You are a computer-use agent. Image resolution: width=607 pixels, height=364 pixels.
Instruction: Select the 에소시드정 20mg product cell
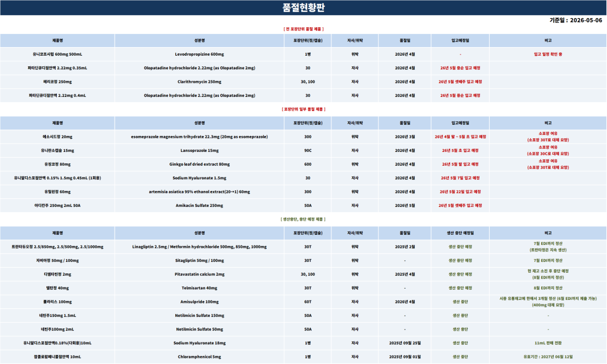(x=57, y=137)
